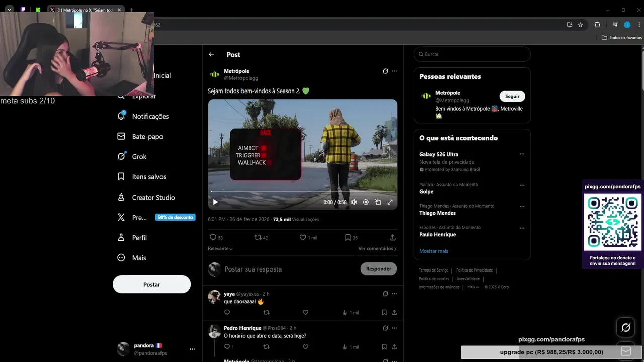Open Grok icon on yaya's reply
This screenshot has width=644, height=362.
(x=385, y=294)
